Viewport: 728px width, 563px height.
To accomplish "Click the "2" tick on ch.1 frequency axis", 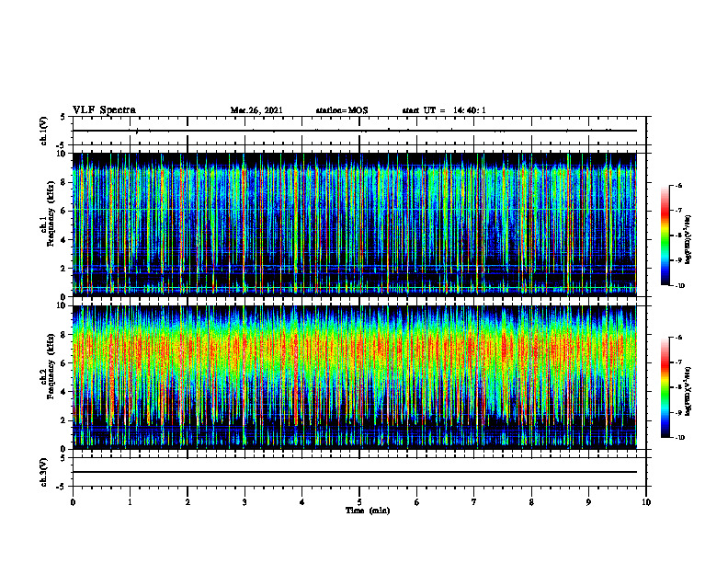I will [64, 269].
